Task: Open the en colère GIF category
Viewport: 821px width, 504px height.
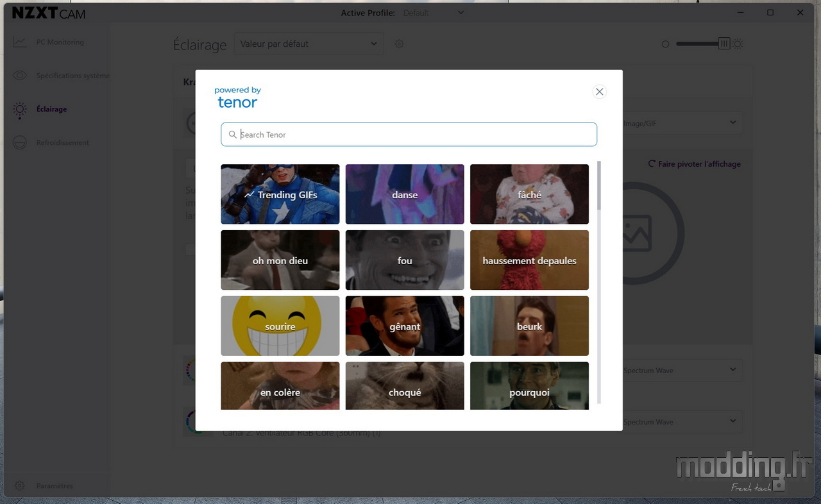Action: click(280, 386)
